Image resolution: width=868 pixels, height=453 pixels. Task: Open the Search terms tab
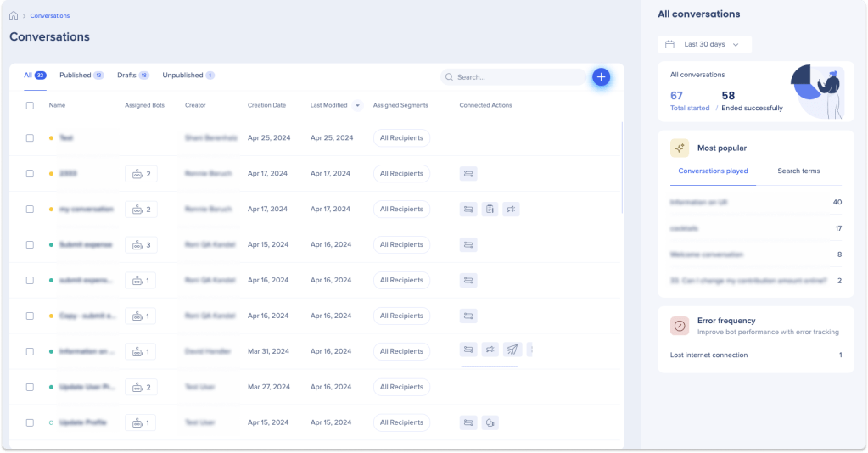click(x=798, y=171)
